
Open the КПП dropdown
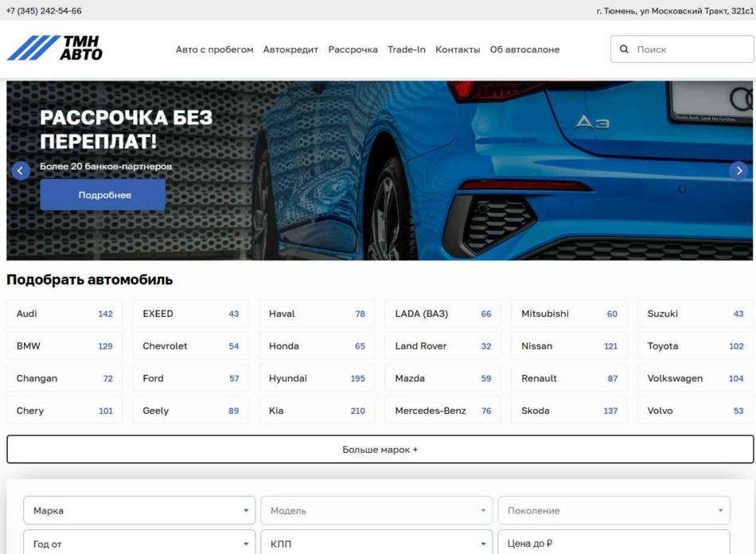tap(376, 542)
